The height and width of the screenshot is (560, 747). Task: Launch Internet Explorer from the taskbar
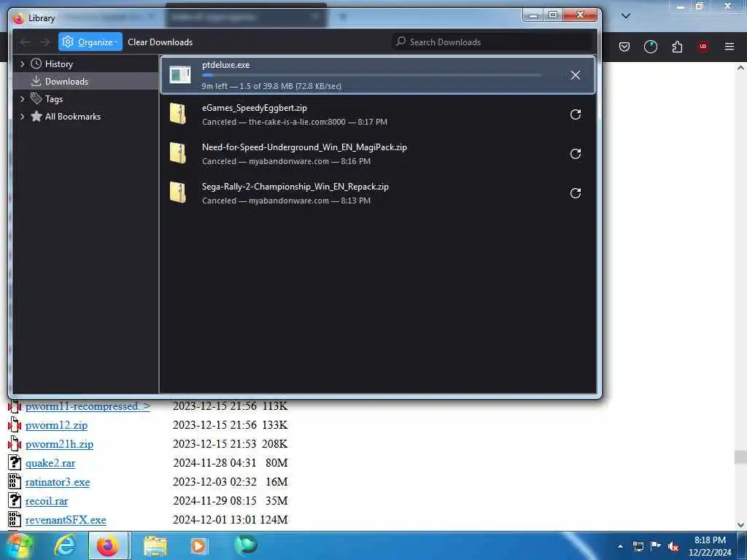tap(65, 545)
